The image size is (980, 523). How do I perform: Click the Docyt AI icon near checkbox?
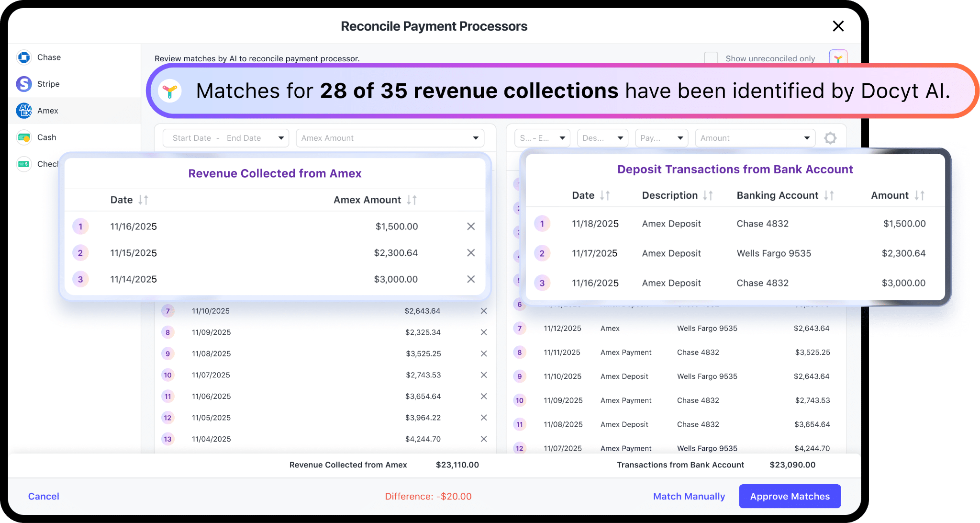[x=838, y=58]
